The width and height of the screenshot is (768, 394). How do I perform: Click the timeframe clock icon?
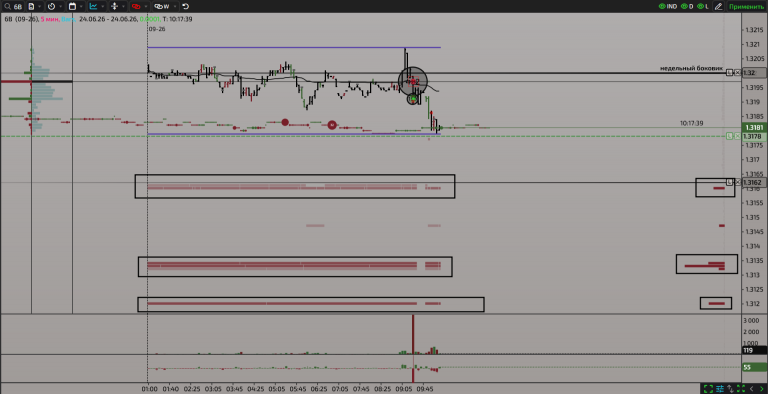(51, 6)
